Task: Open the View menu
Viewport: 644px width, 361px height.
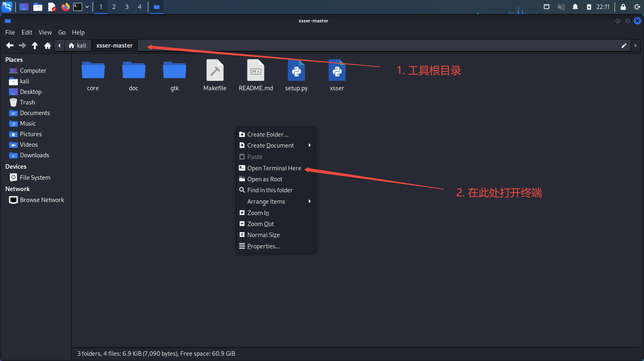Action: click(45, 33)
